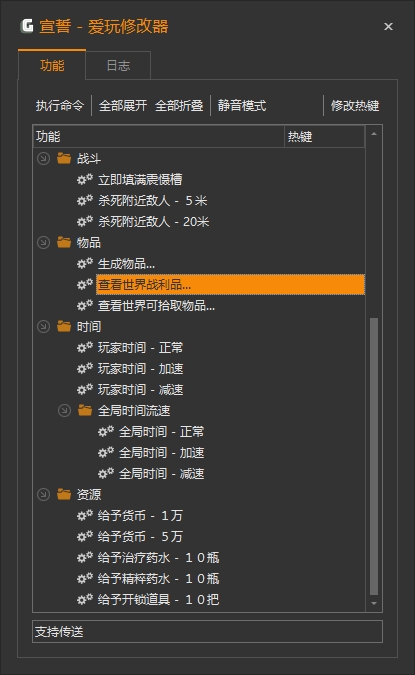Viewport: 415px width, 675px height.
Task: Click gear icon next to 生成物品...
Action: click(85, 263)
